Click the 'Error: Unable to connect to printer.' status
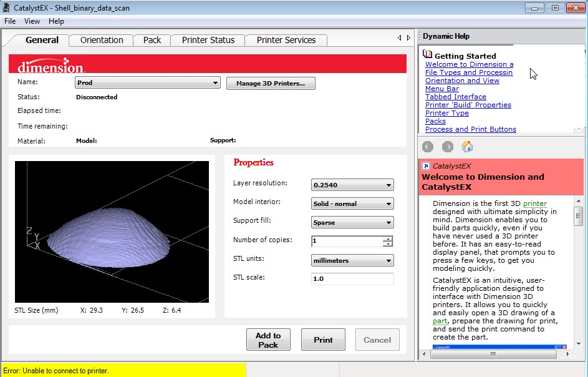 [56, 371]
